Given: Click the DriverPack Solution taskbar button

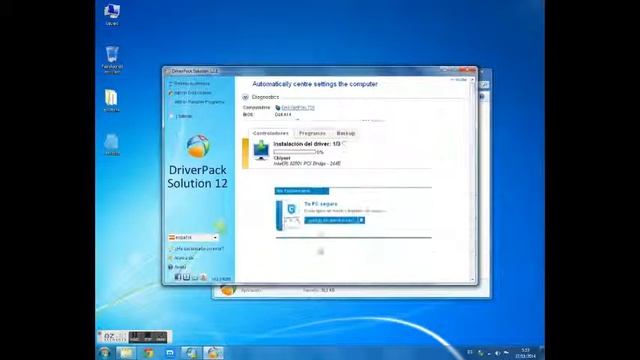Looking at the screenshot, I should [213, 353].
